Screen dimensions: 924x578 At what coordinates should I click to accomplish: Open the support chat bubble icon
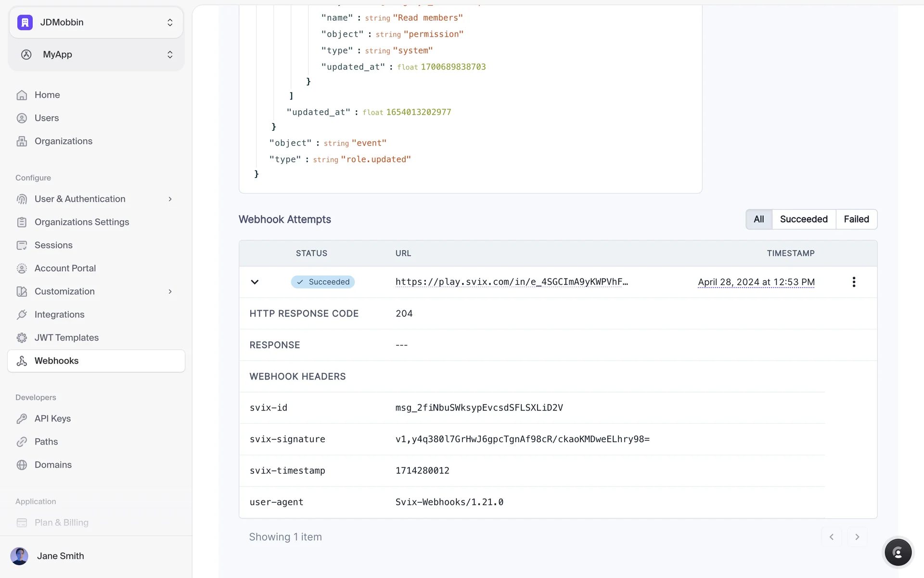898,552
